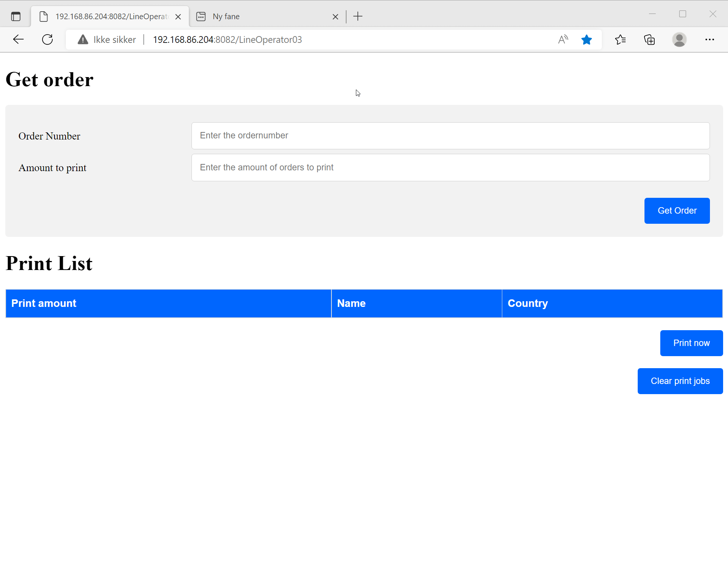The image size is (728, 572).
Task: Click the 'Ikke sikker' security warning icon
Action: [83, 39]
